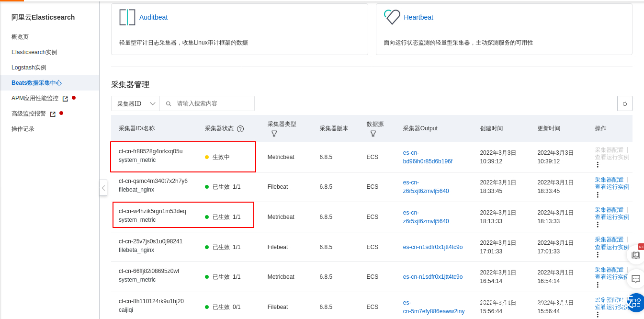Focus the 请输入搜索内容 search field
The height and width of the screenshot is (319, 644).
click(207, 103)
